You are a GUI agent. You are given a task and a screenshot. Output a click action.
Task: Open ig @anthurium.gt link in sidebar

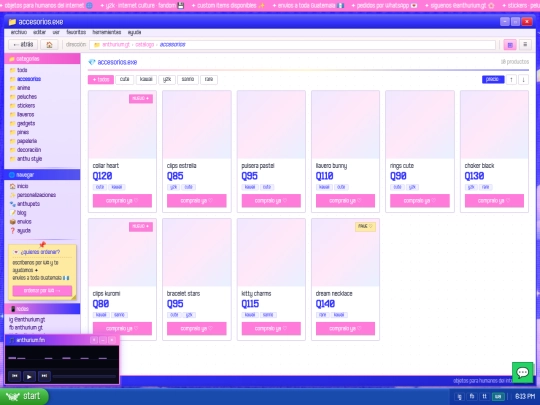point(27,320)
